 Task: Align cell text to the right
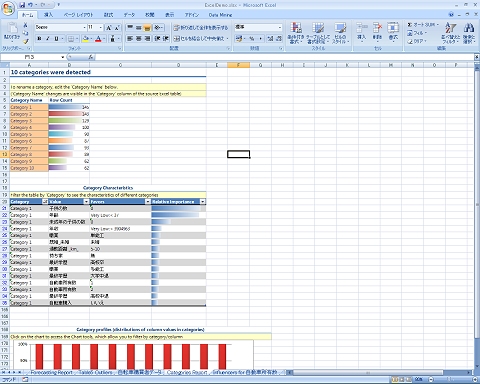147,39
